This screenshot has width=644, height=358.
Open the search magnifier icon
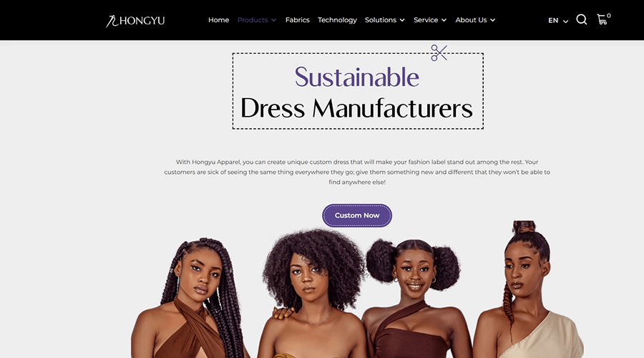(581, 19)
